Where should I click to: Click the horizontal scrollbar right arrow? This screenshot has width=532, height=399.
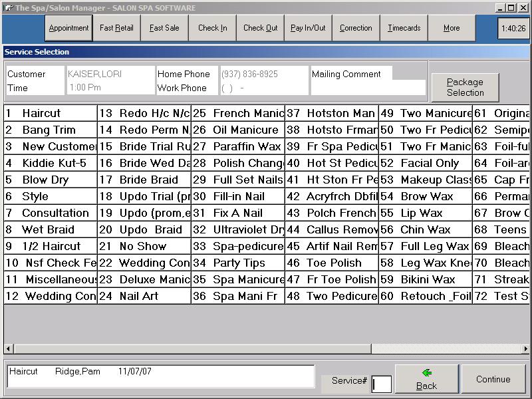[x=525, y=348]
